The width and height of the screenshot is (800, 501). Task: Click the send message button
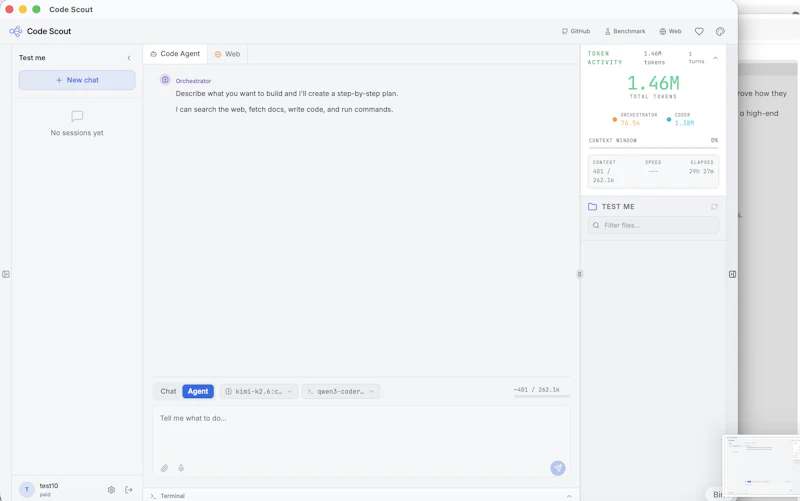tap(558, 468)
